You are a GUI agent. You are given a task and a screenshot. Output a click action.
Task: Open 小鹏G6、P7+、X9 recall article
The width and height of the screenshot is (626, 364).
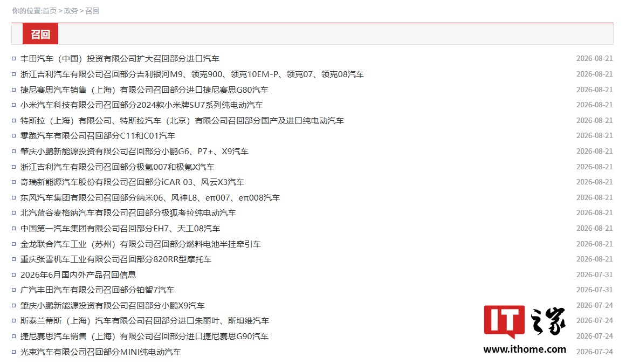pyautogui.click(x=135, y=152)
